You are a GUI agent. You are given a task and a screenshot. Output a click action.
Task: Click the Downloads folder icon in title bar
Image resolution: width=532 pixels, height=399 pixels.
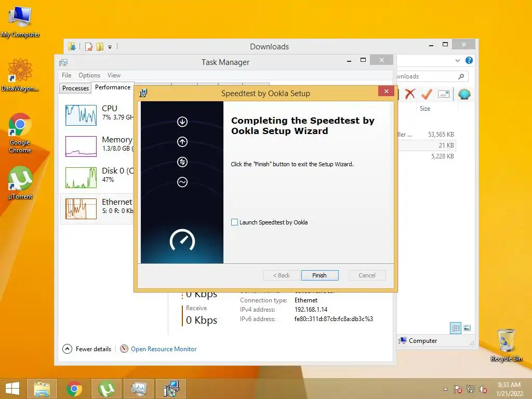coord(72,46)
